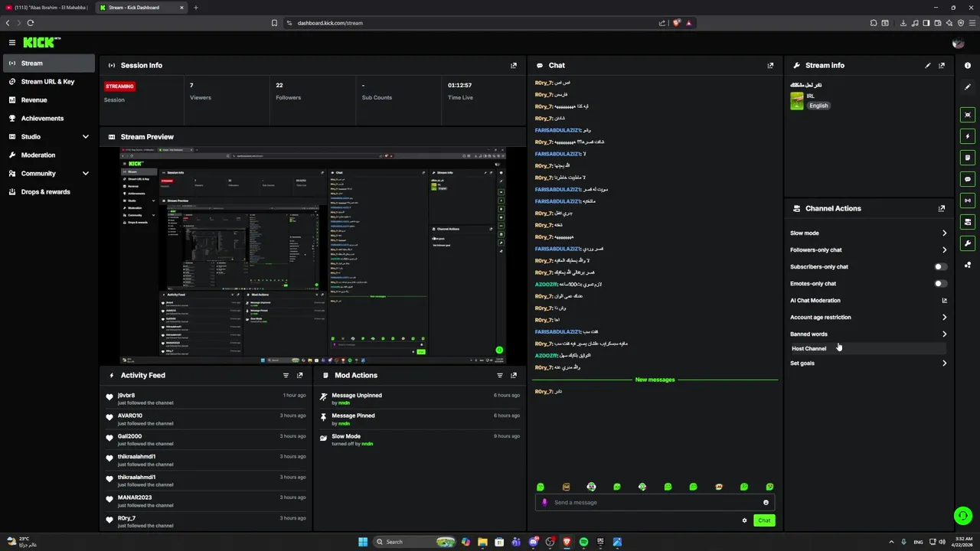The height and width of the screenshot is (551, 980).
Task: Open the emoji picker in the message box
Action: coord(766,503)
